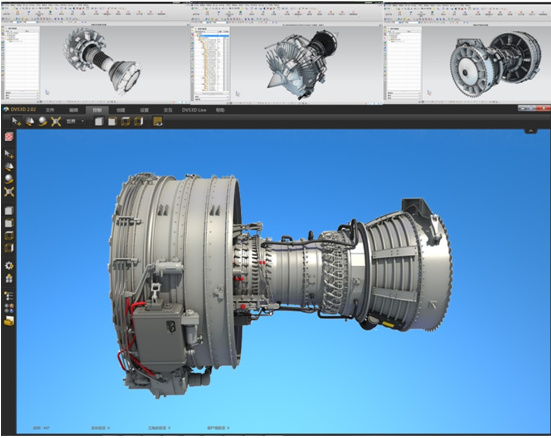Open the 世界 coordinate dropdown in toolbar
This screenshot has height=438, width=551.
[x=75, y=121]
